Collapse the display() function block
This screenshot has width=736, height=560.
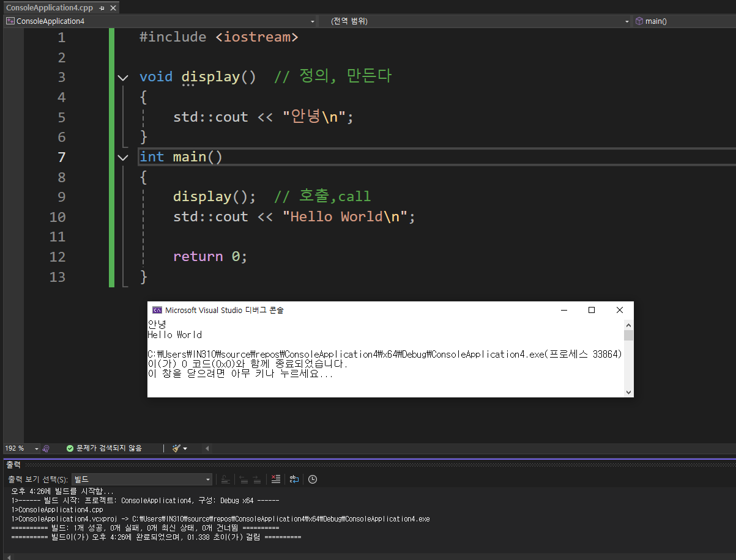point(123,78)
